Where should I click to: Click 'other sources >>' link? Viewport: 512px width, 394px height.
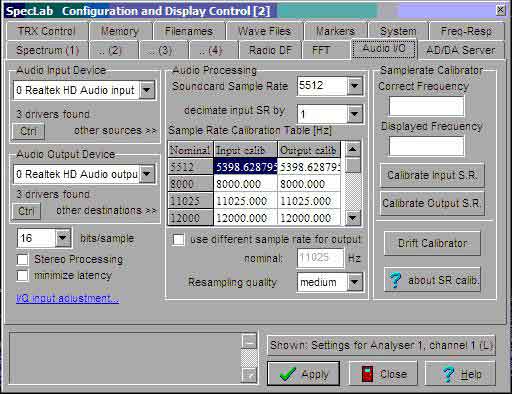coord(115,130)
